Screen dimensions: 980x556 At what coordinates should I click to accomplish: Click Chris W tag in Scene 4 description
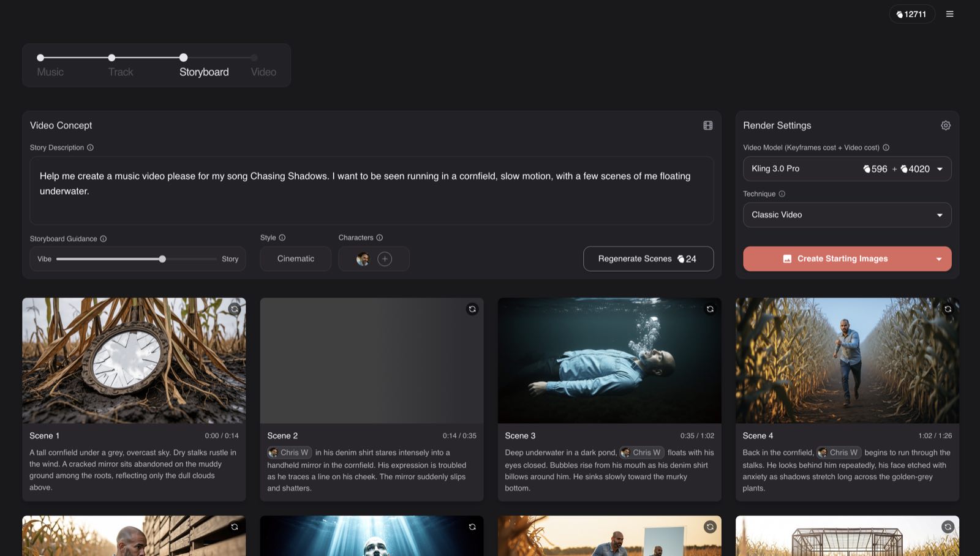coord(839,453)
